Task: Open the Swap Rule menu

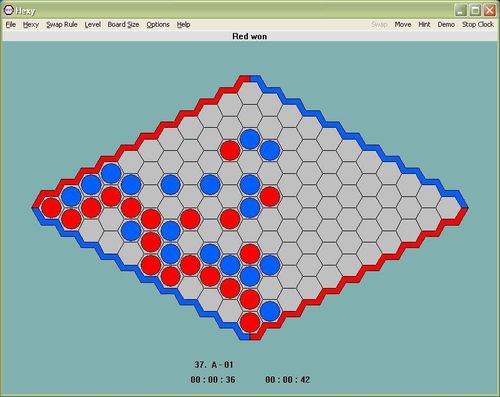Action: (62, 25)
